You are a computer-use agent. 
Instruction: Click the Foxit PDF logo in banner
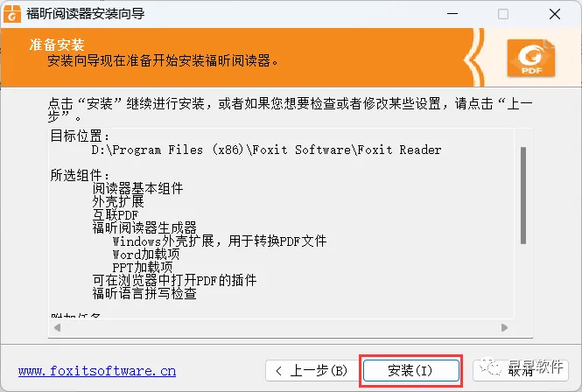click(x=531, y=58)
